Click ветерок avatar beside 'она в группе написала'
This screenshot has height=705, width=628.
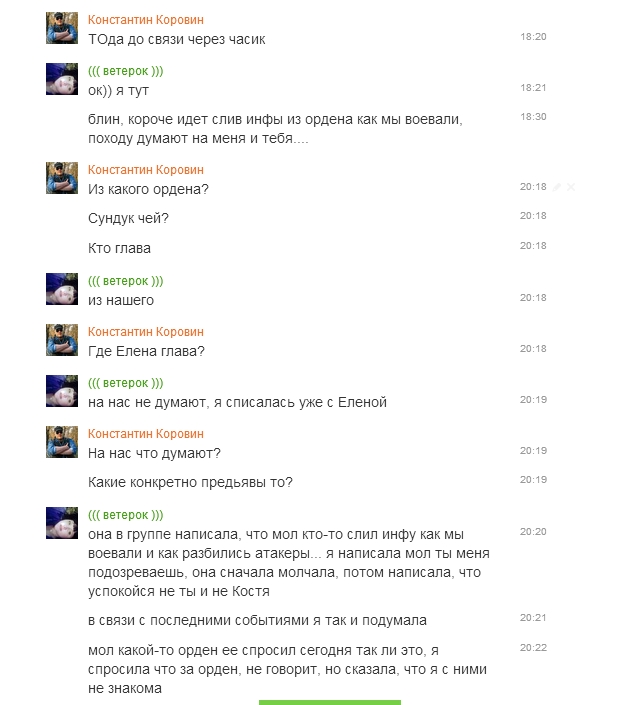[62, 523]
